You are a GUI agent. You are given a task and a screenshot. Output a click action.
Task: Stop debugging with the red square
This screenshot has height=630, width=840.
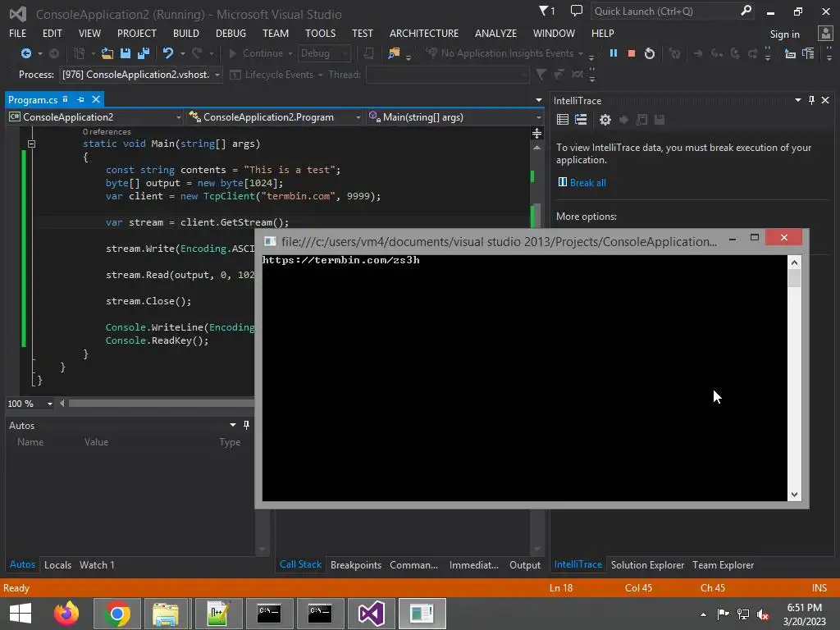click(631, 53)
